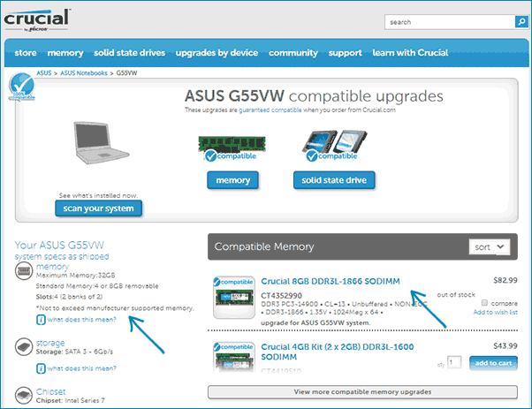The image size is (532, 409).
Task: Click the $43.99 price
Action: (505, 346)
